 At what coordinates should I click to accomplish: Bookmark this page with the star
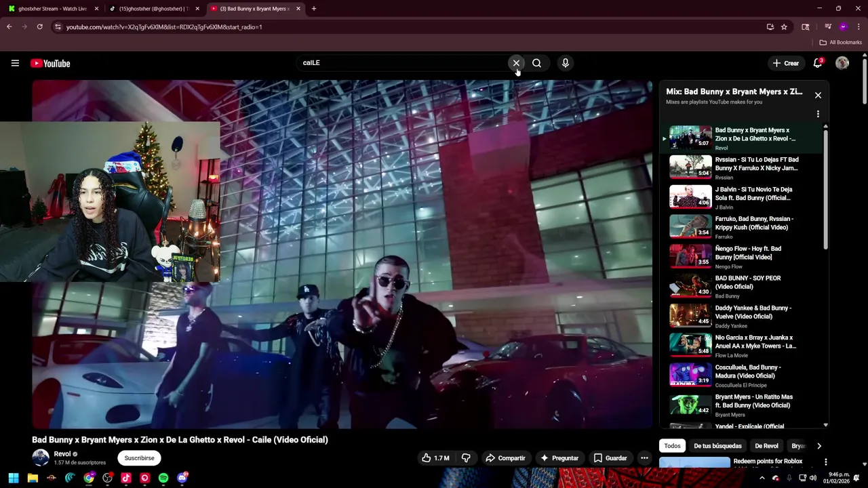(784, 27)
